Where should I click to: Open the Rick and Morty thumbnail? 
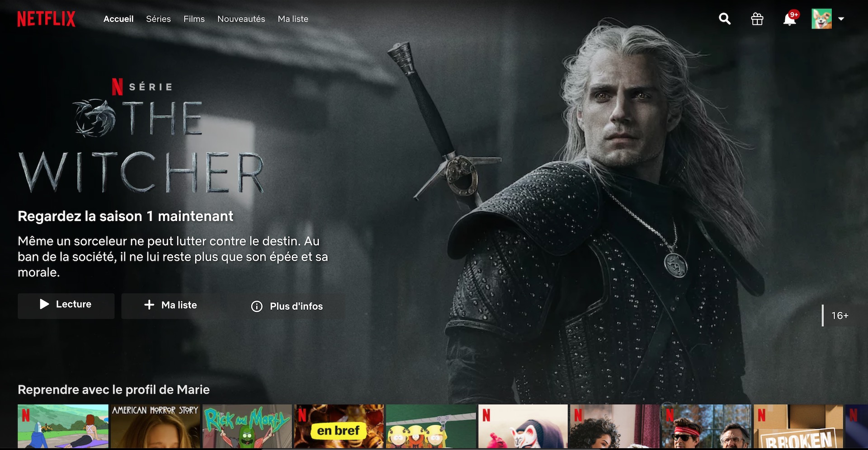click(247, 427)
